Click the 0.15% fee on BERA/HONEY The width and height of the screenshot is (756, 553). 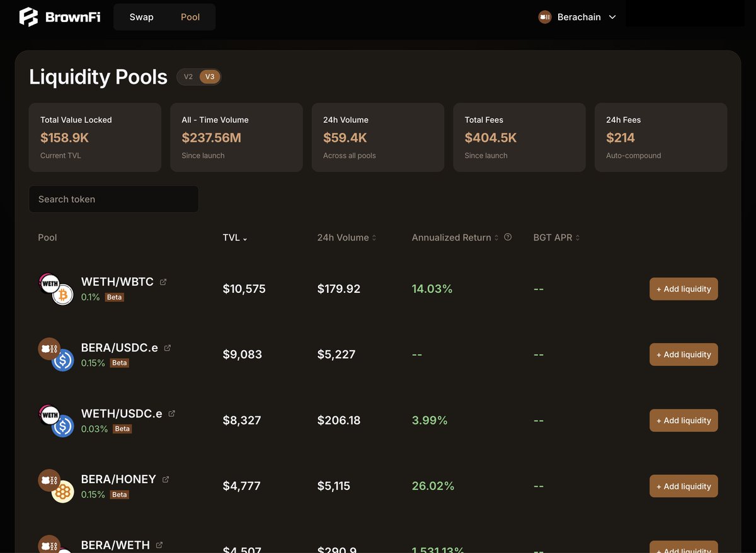pyautogui.click(x=93, y=494)
